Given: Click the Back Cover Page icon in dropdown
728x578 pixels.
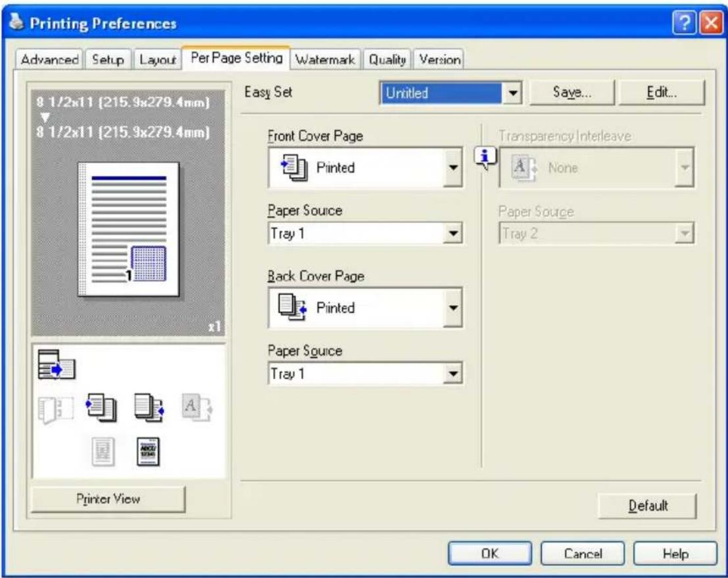Looking at the screenshot, I should (293, 307).
